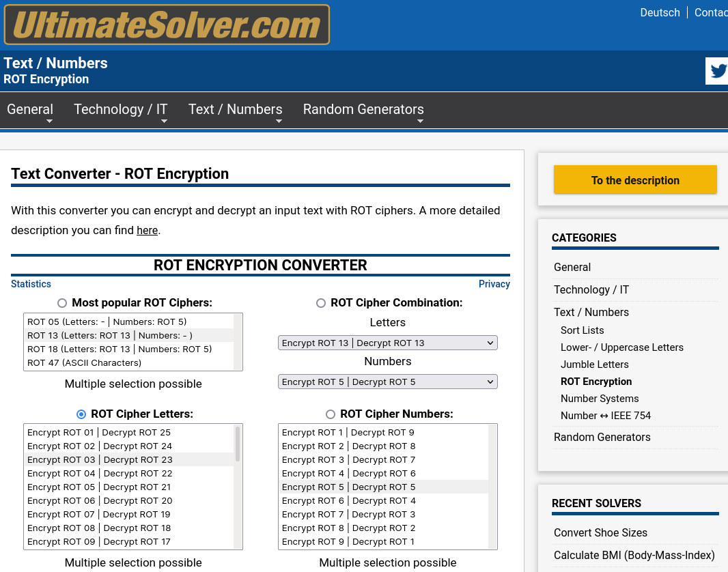Select Encrypt ROT 04 | Decrypt ROT 22
728x572 pixels.
(128, 474)
